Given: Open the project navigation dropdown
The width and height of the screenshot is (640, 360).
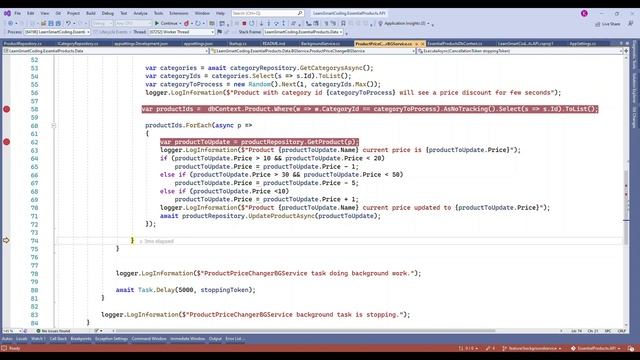Looking at the screenshot, I should tap(105, 51).
